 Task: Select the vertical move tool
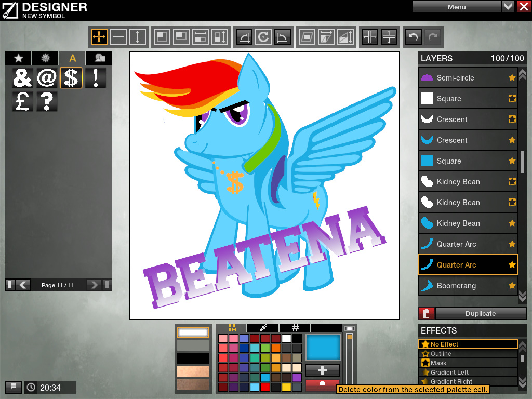coord(137,37)
